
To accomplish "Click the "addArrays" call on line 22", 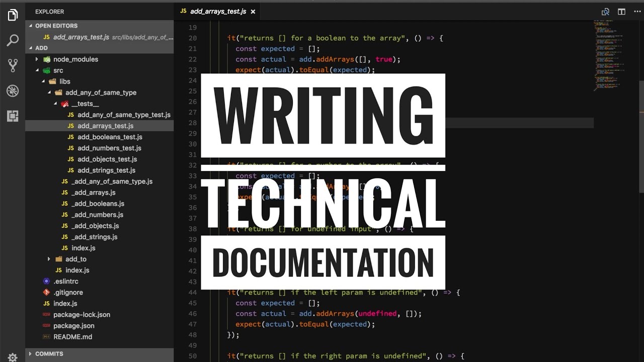I will 336,59.
